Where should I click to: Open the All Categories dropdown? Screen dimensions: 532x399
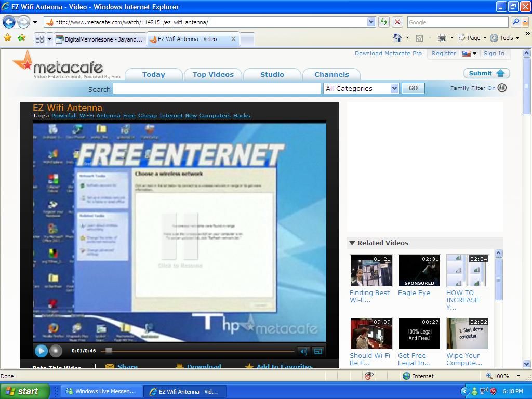click(361, 88)
